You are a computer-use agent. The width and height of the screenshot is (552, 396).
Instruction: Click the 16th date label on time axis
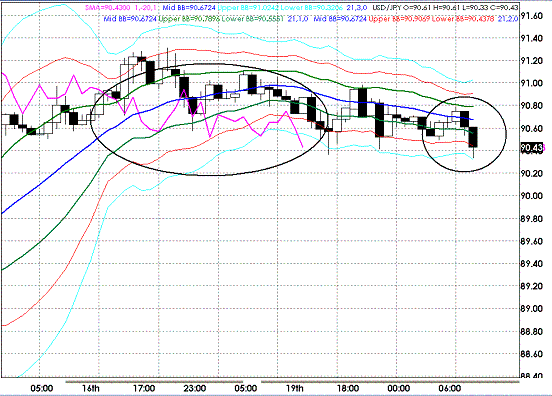90,388
